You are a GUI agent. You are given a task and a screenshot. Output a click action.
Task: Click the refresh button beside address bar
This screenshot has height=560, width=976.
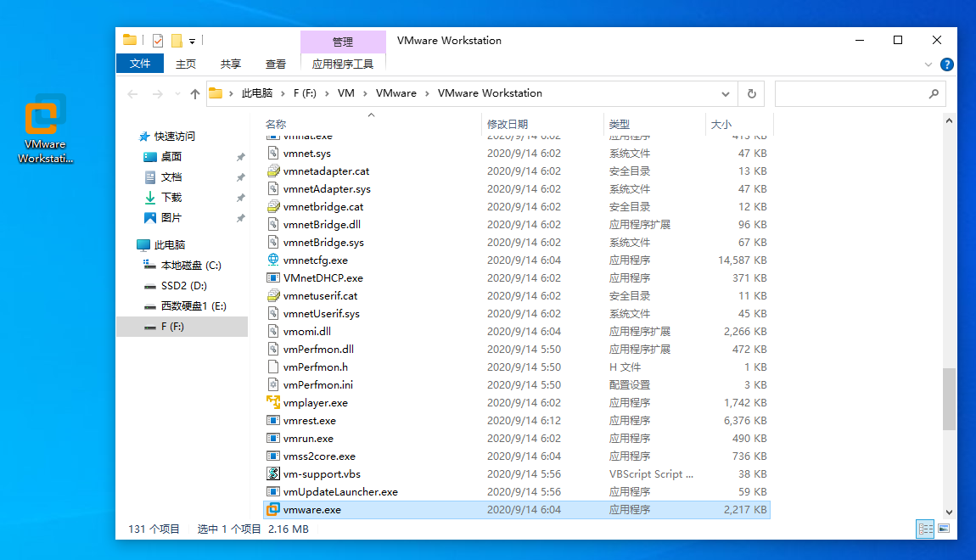[751, 94]
